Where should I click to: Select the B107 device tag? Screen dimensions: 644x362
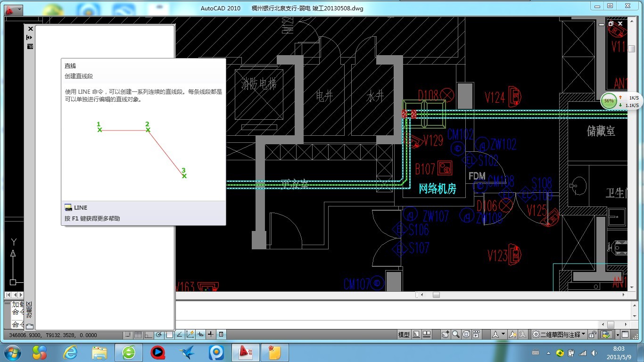425,168
